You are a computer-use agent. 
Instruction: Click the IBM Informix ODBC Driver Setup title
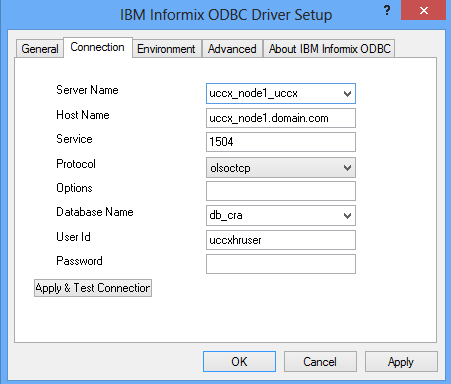click(226, 15)
